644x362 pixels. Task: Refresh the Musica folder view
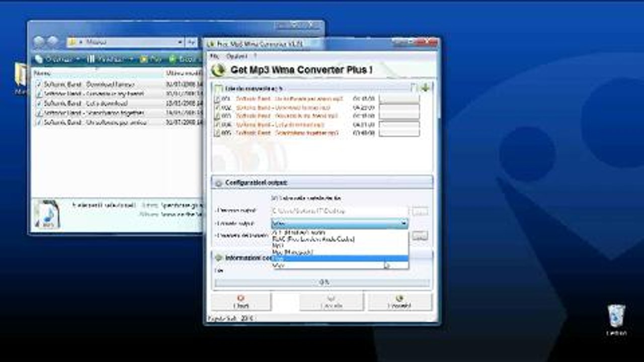point(191,42)
